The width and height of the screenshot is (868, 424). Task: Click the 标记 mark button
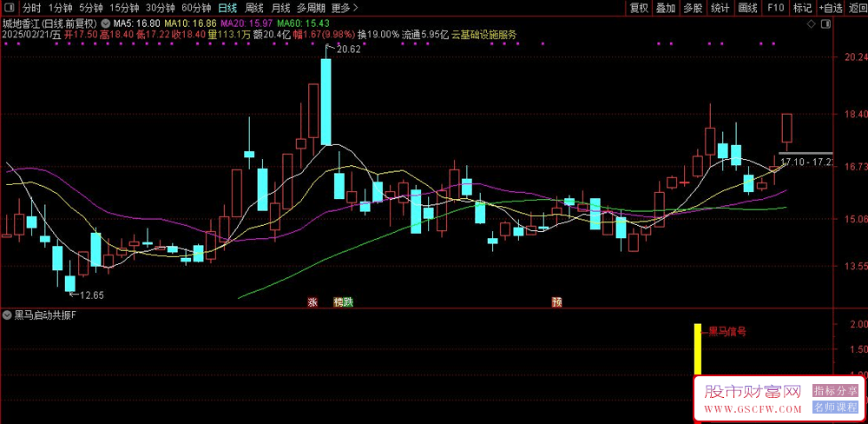pyautogui.click(x=802, y=8)
